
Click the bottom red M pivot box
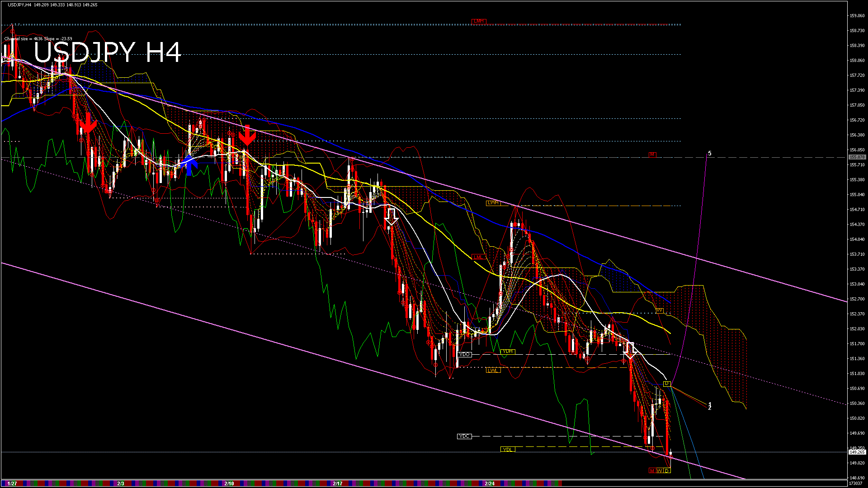[x=652, y=471]
